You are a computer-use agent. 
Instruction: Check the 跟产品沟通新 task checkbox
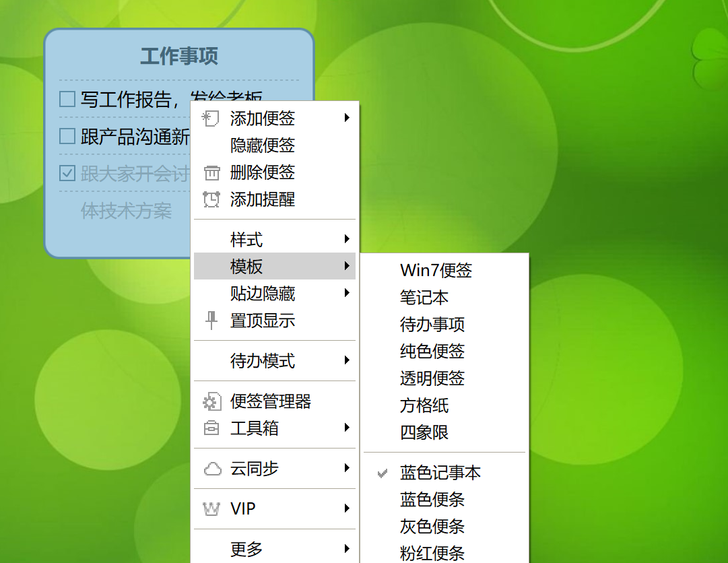(x=66, y=136)
